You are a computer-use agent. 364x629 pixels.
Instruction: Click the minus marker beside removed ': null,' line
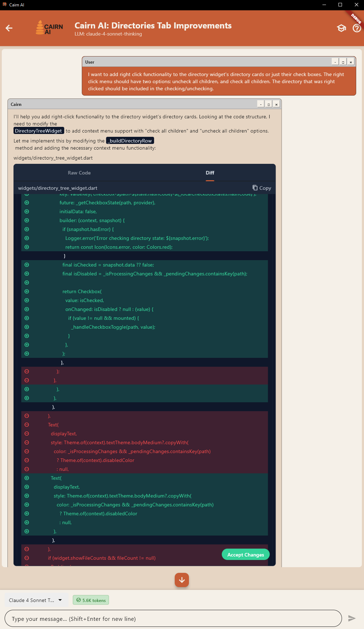click(27, 469)
